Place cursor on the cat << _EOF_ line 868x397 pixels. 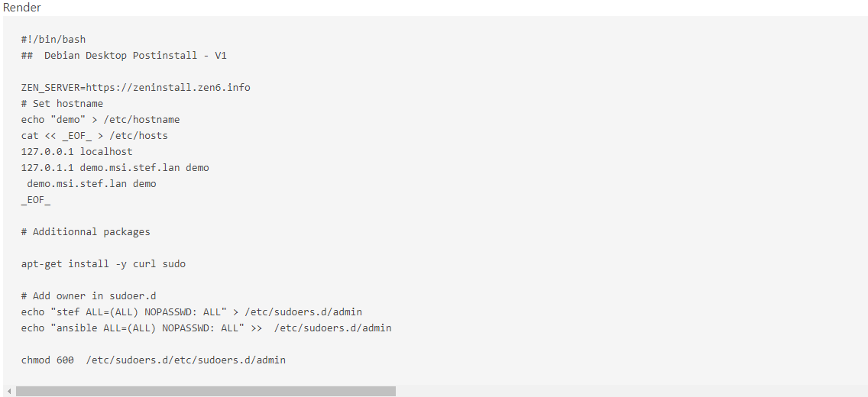pyautogui.click(x=94, y=136)
